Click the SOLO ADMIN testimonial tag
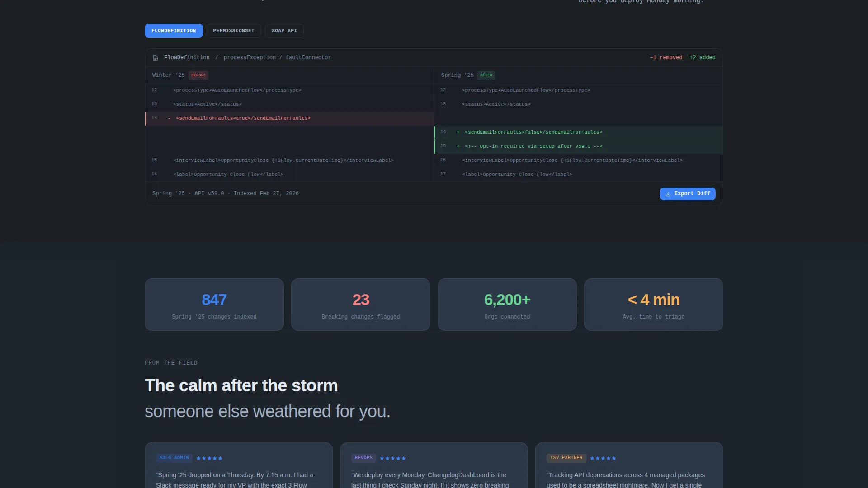The width and height of the screenshot is (868, 488). coord(174,458)
